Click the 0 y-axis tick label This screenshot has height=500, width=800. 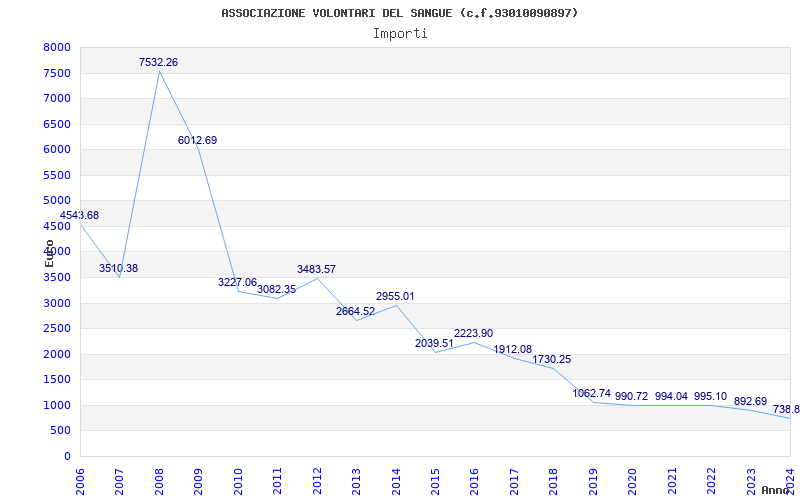click(x=68, y=456)
